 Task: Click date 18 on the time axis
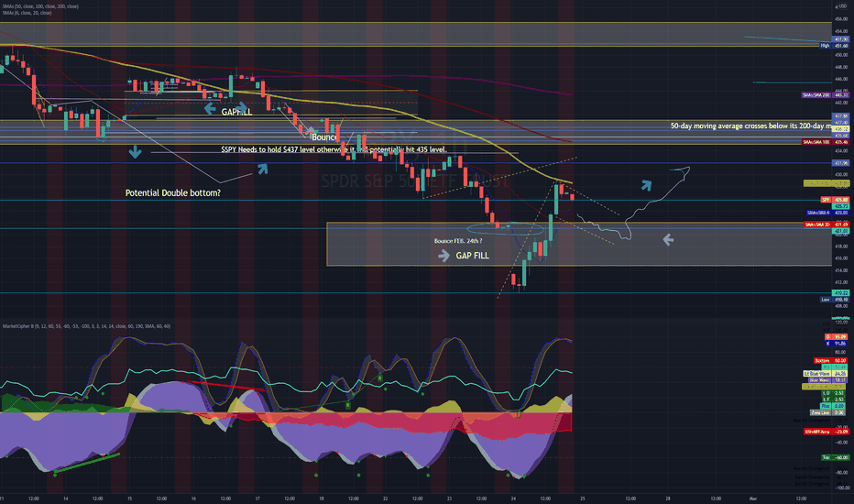tap(322, 498)
